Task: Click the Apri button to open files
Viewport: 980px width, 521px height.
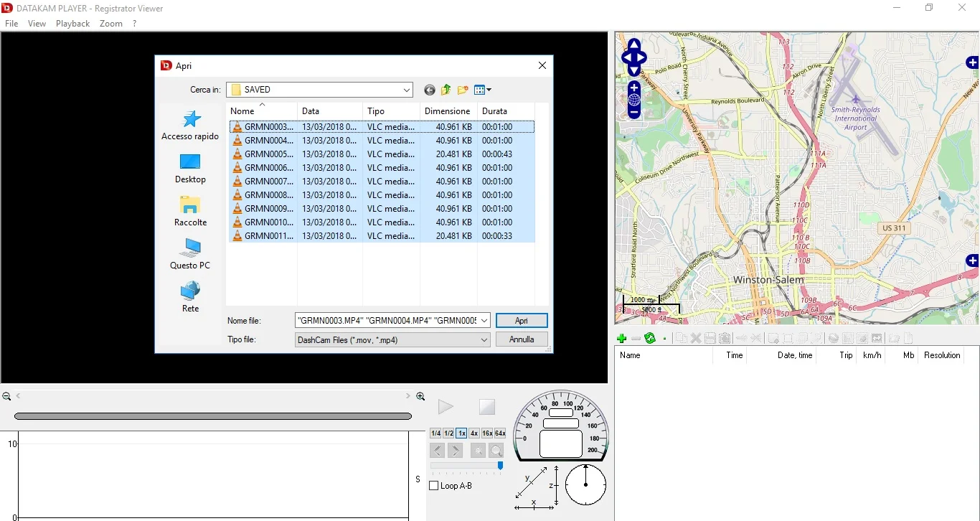Action: 522,321
